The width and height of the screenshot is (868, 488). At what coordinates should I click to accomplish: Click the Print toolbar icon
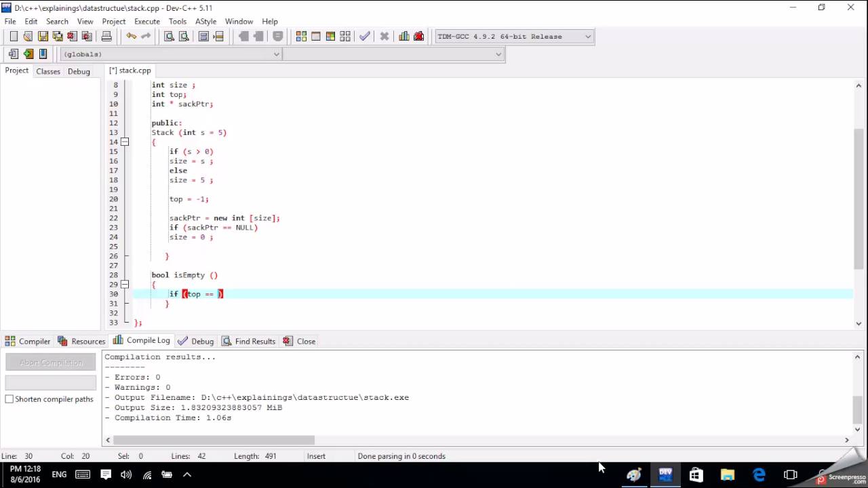coord(106,37)
